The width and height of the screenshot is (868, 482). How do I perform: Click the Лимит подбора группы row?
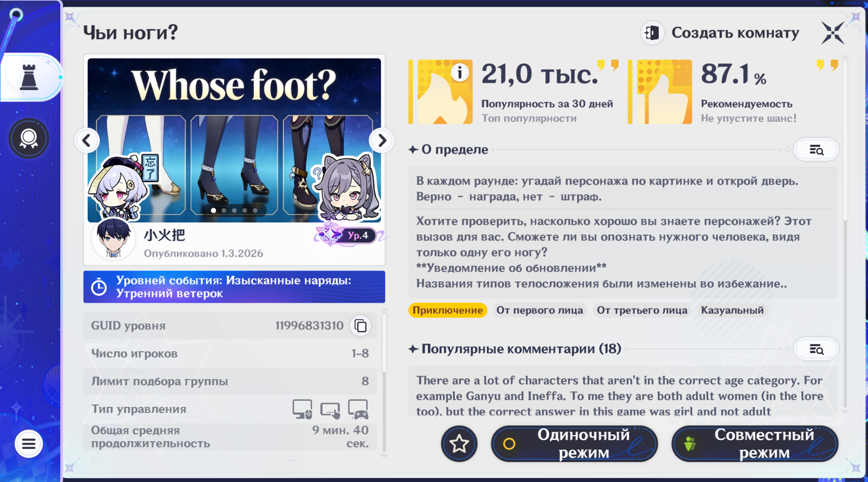230,381
